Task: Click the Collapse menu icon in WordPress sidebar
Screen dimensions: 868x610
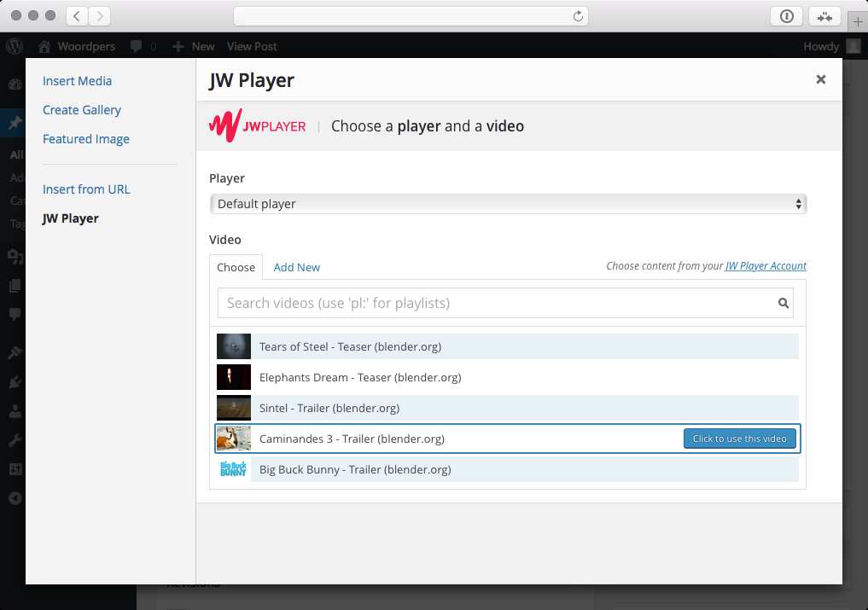Action: click(15, 498)
